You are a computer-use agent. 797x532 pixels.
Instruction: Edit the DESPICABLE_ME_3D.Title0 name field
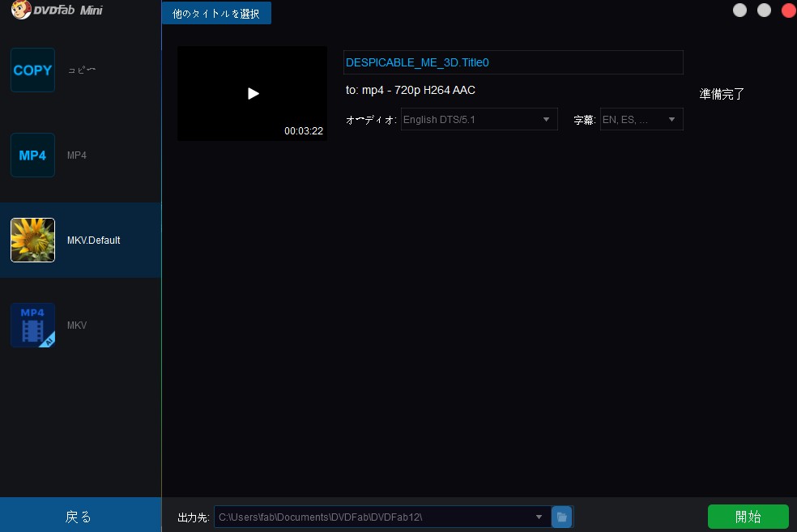tap(513, 62)
